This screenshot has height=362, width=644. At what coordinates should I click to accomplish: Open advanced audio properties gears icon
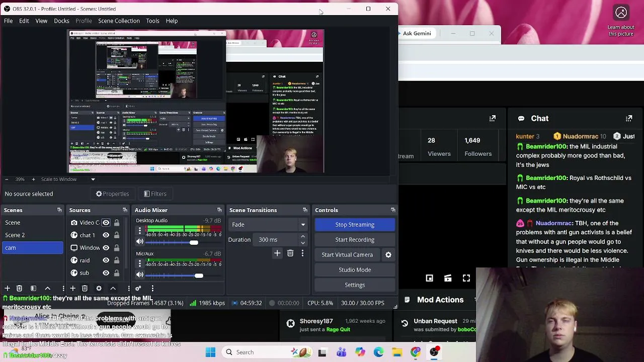[x=138, y=288]
